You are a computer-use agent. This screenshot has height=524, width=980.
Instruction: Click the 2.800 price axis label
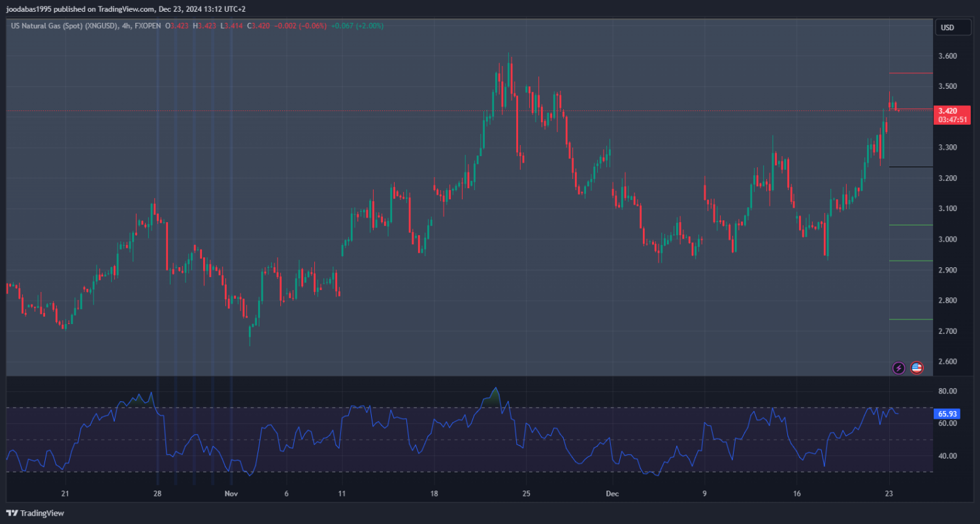tap(947, 301)
